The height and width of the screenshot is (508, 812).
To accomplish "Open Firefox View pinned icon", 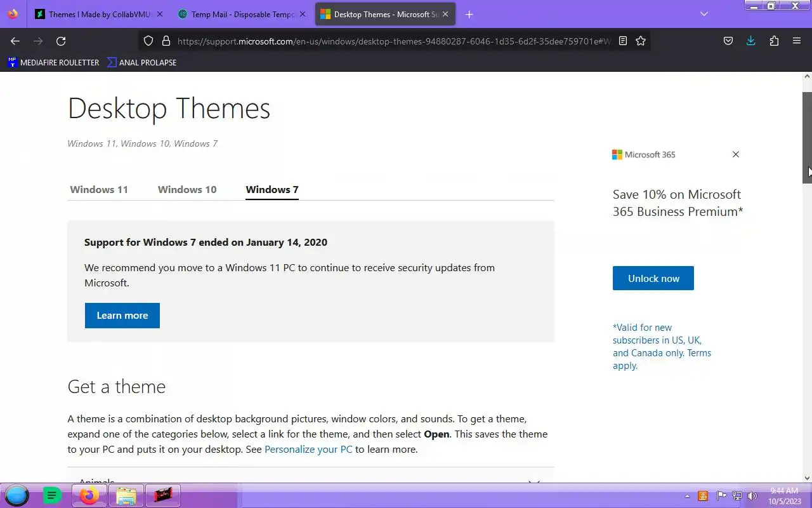I will tap(13, 14).
